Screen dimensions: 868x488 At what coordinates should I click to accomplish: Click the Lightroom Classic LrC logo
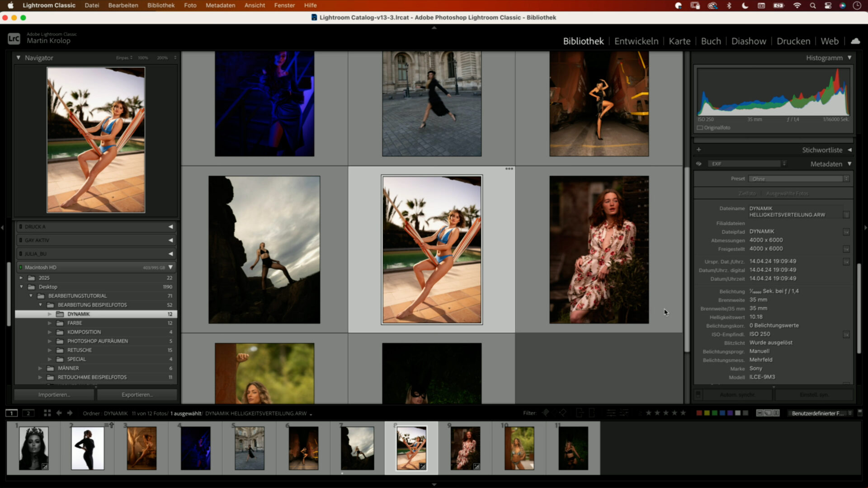point(14,39)
